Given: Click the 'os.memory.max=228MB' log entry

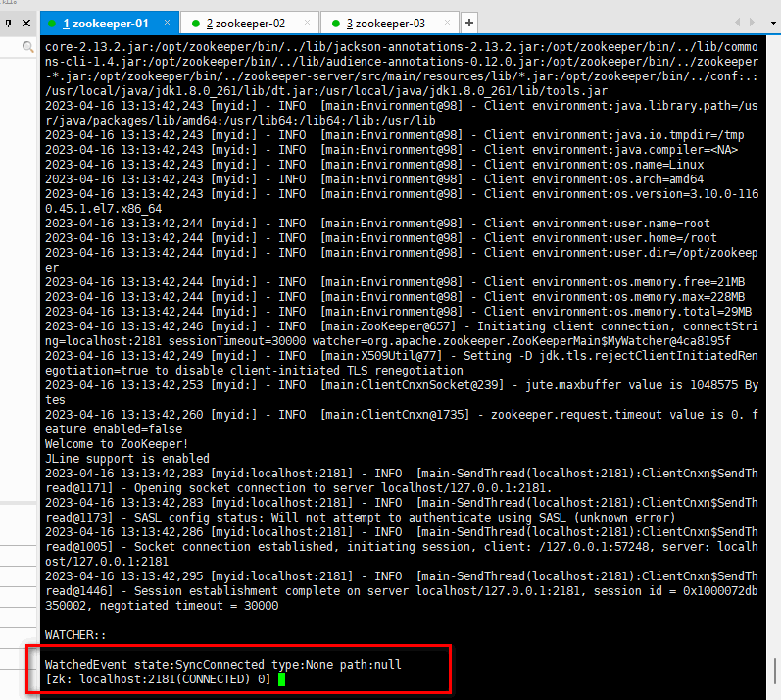Looking at the screenshot, I should click(395, 296).
